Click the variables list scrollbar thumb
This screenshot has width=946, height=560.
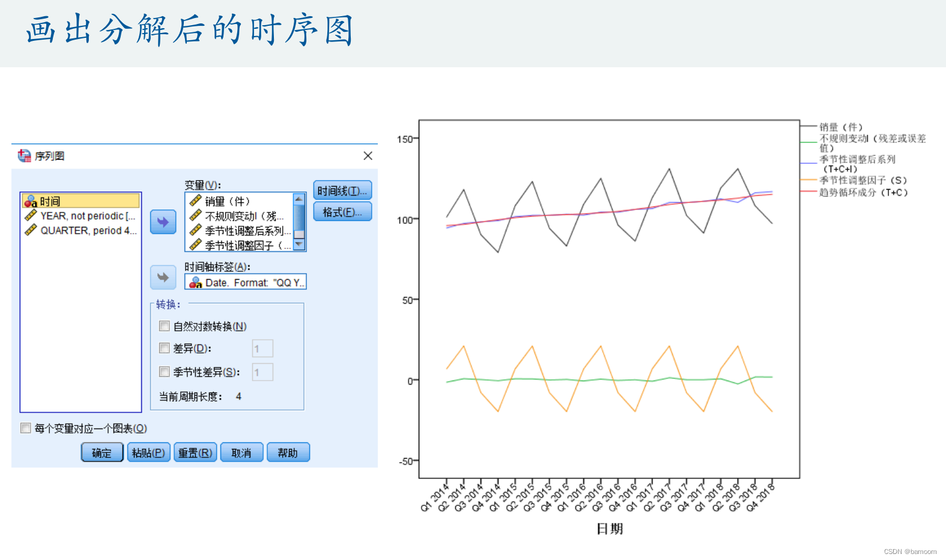point(299,217)
